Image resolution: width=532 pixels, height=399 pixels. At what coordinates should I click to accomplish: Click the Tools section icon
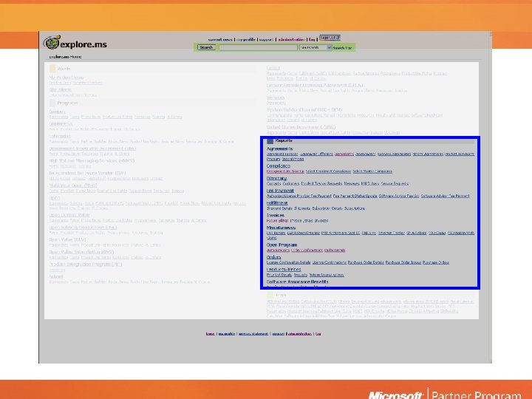point(270,295)
